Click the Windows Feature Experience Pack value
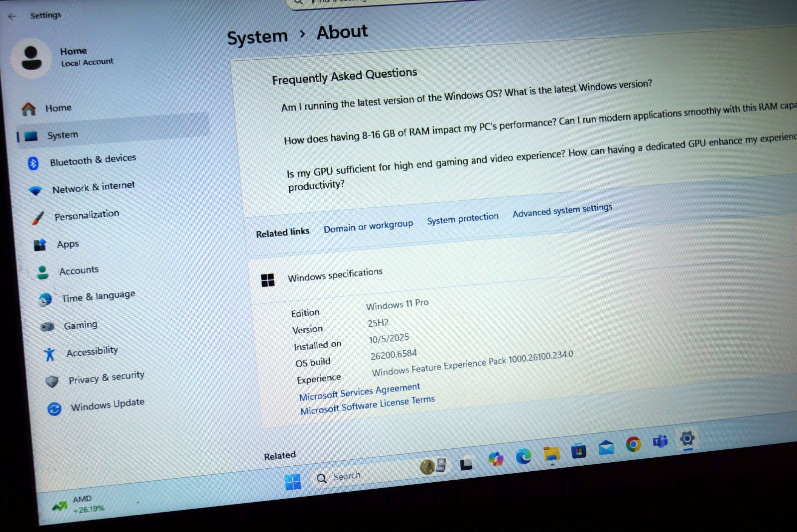Image resolution: width=797 pixels, height=532 pixels. (x=472, y=363)
